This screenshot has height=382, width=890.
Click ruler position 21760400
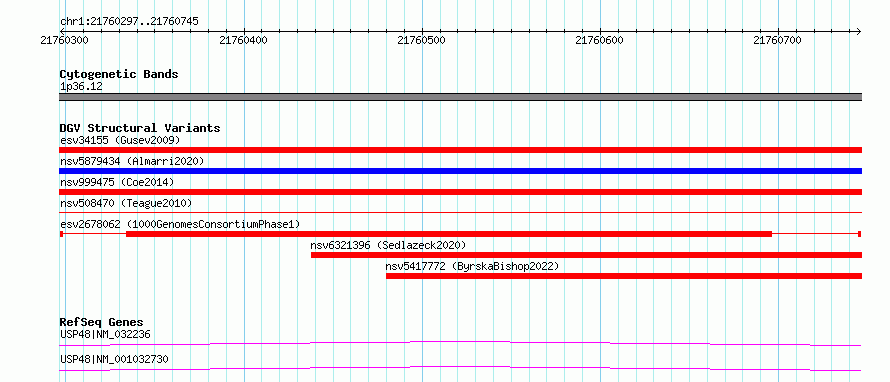tap(243, 40)
